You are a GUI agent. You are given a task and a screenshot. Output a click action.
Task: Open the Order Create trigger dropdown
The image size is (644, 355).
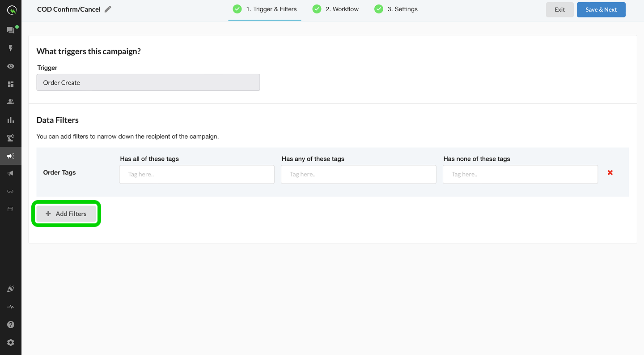coord(148,83)
